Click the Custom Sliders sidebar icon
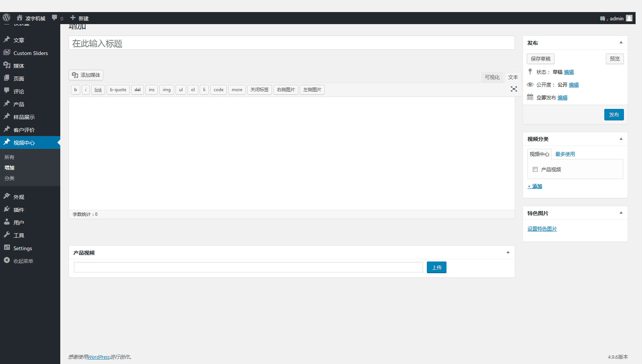642x364 pixels. point(7,52)
